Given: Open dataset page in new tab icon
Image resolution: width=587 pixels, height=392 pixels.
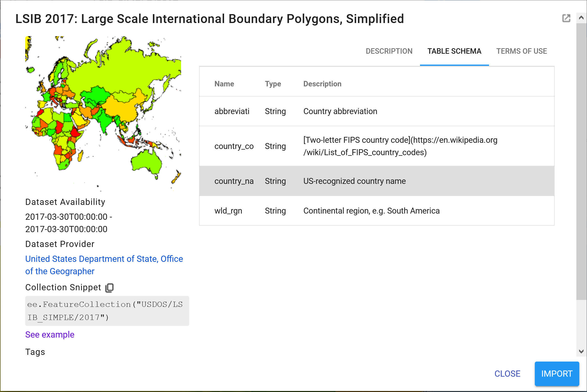Looking at the screenshot, I should [x=566, y=18].
